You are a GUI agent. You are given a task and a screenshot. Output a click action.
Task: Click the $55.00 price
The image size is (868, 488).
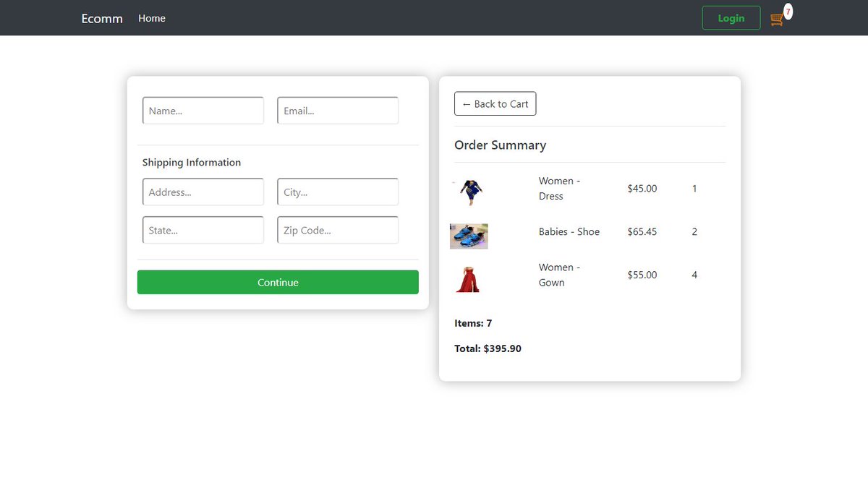[642, 275]
